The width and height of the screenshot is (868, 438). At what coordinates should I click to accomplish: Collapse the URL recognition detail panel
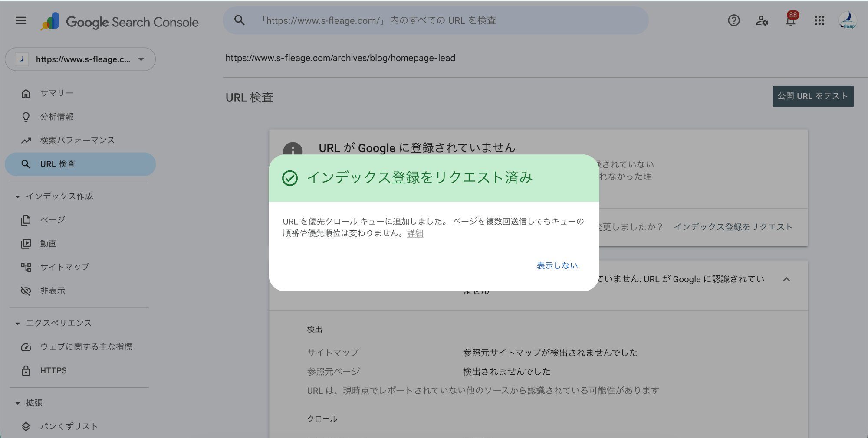coord(787,279)
